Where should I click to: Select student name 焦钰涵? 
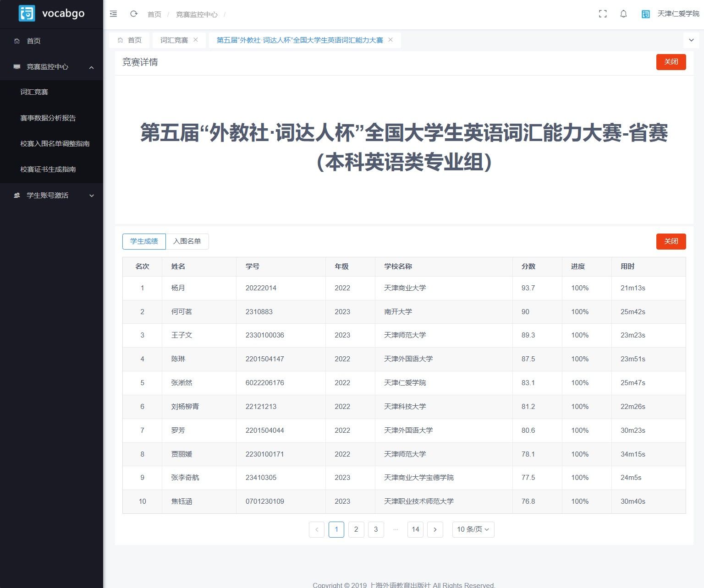point(181,501)
